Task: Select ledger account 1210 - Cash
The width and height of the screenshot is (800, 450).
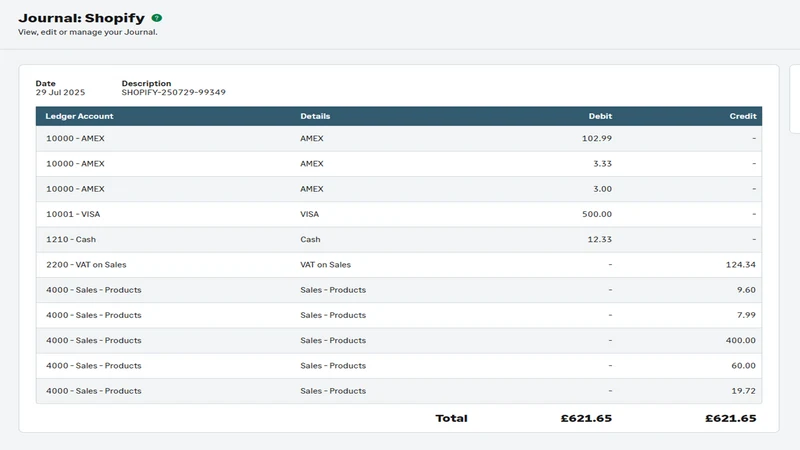Action: [71, 239]
